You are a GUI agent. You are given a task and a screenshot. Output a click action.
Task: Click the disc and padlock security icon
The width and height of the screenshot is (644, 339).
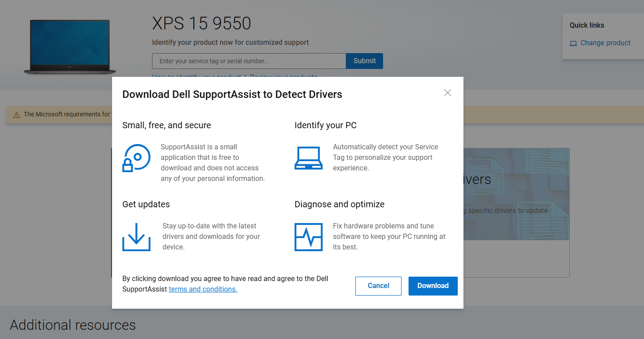(136, 158)
